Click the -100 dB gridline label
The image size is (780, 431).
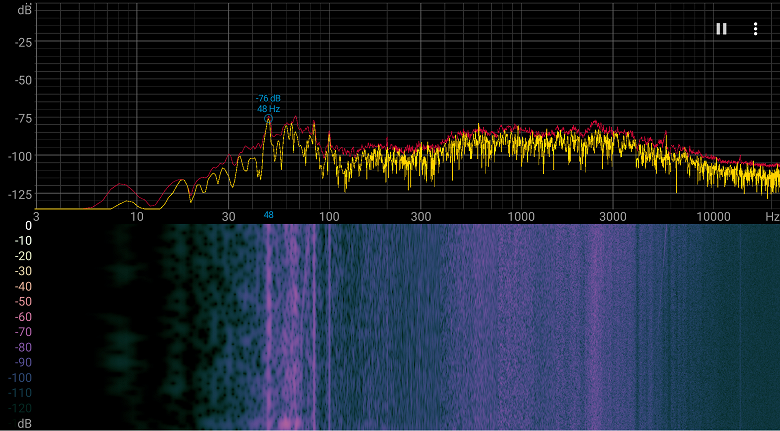(x=20, y=157)
